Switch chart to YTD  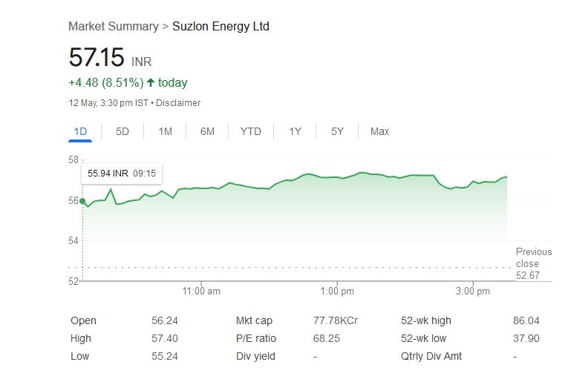(x=250, y=132)
